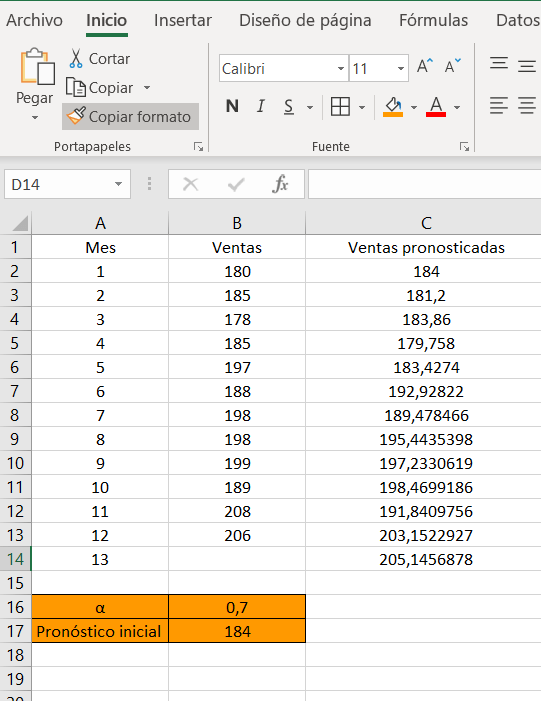
Task: Toggle underline S formatting
Action: [289, 106]
